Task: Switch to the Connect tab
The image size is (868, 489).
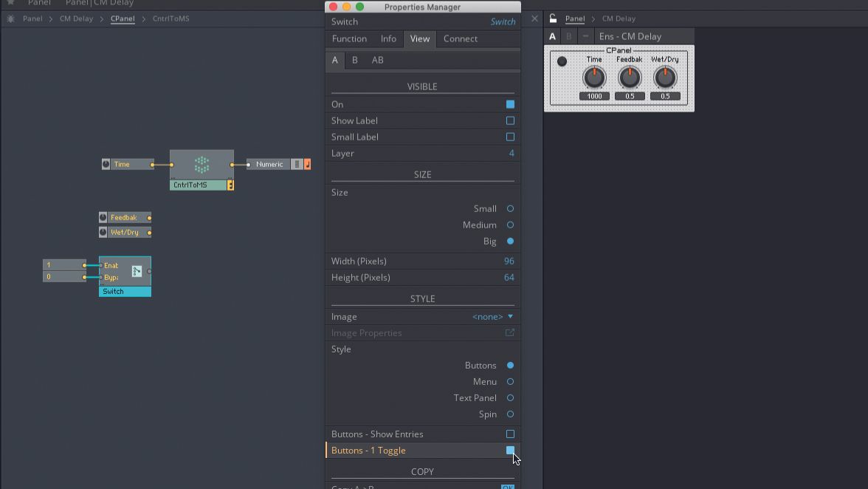Action: click(460, 39)
